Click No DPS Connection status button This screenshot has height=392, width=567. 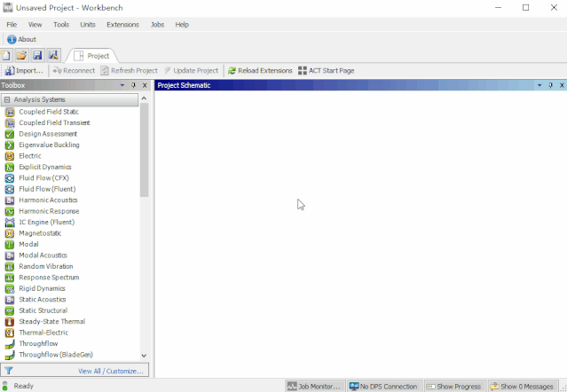(384, 386)
